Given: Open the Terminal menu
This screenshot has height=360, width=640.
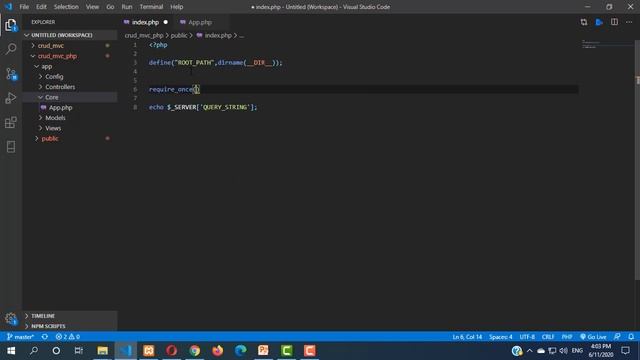Looking at the screenshot, I should pyautogui.click(x=151, y=7).
